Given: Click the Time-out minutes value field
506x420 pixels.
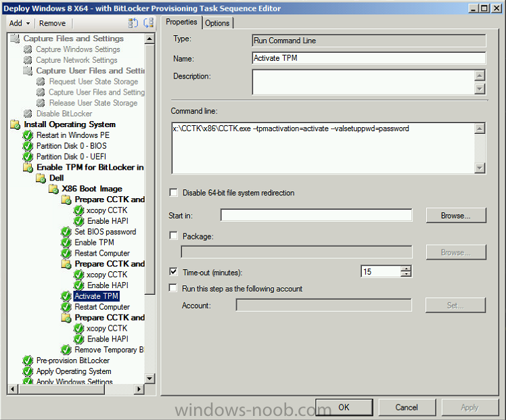Looking at the screenshot, I should [381, 272].
